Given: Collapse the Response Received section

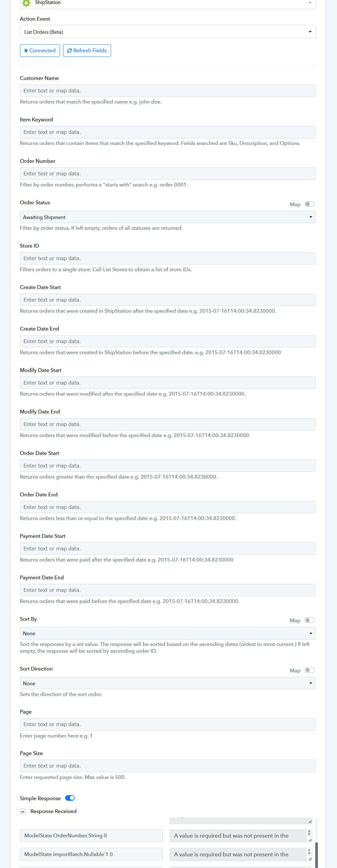Looking at the screenshot, I should click(x=23, y=811).
